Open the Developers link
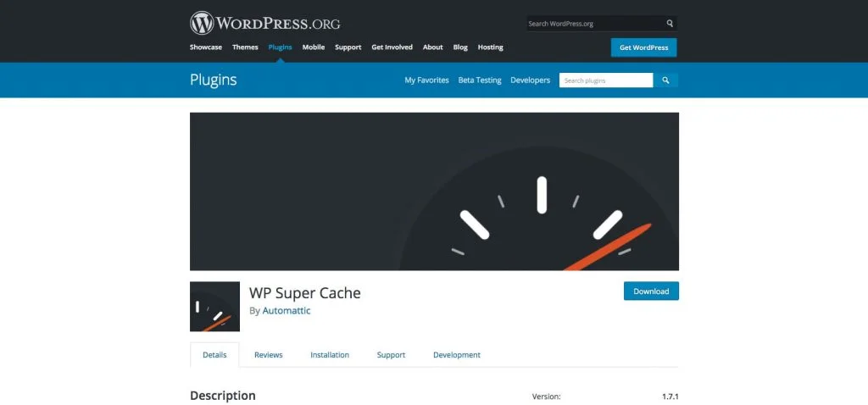868x405 pixels. tap(531, 80)
